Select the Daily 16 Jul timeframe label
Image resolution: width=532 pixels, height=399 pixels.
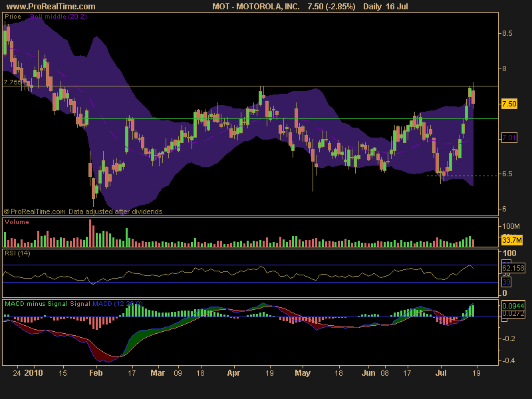click(386, 7)
